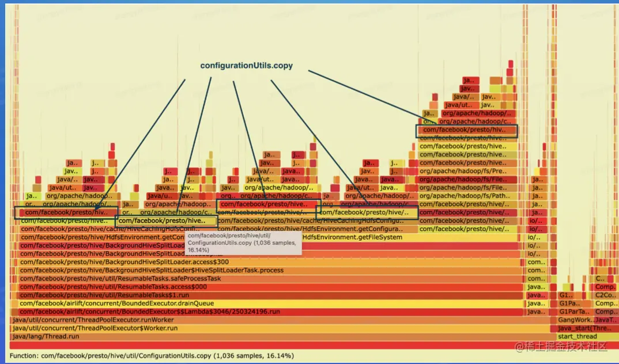This screenshot has height=364, width=619.
Task: Zoom into BackgroundHiveSplitLoader$HiveSplitLoaderTask.process frame
Action: pos(270,270)
